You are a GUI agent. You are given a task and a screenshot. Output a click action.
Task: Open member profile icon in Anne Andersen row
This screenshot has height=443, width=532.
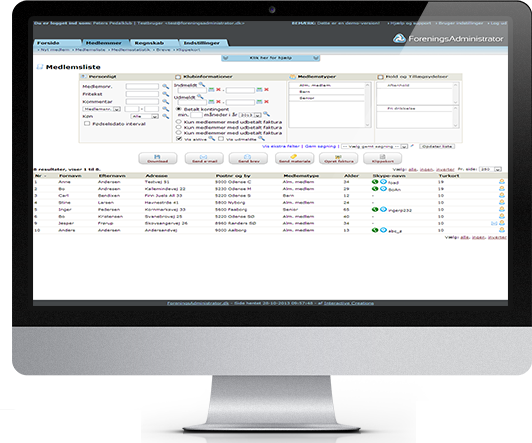coord(502,182)
